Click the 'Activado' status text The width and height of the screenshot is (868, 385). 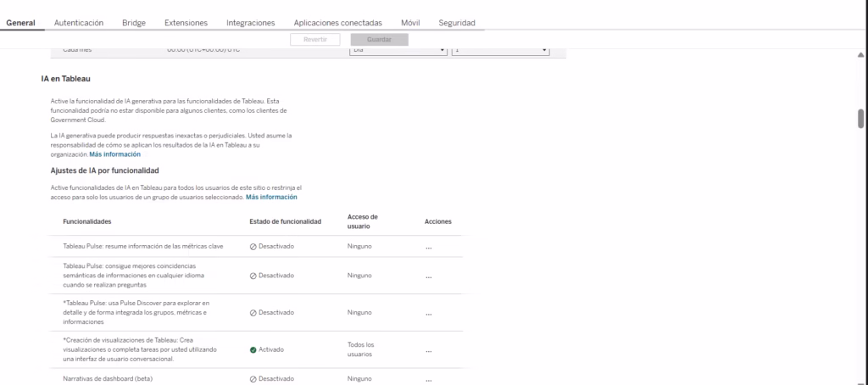[x=271, y=350]
